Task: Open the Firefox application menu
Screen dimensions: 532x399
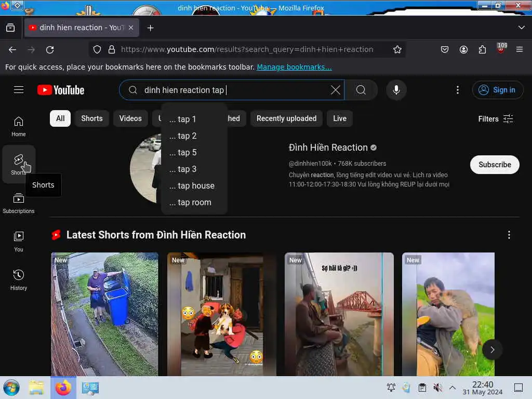Action: (x=520, y=49)
